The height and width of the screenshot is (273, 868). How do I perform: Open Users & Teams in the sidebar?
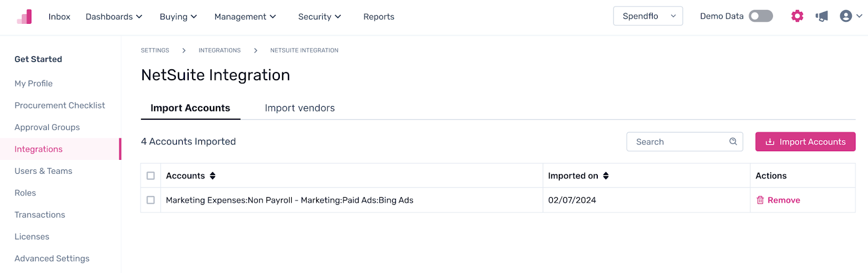[x=43, y=171]
